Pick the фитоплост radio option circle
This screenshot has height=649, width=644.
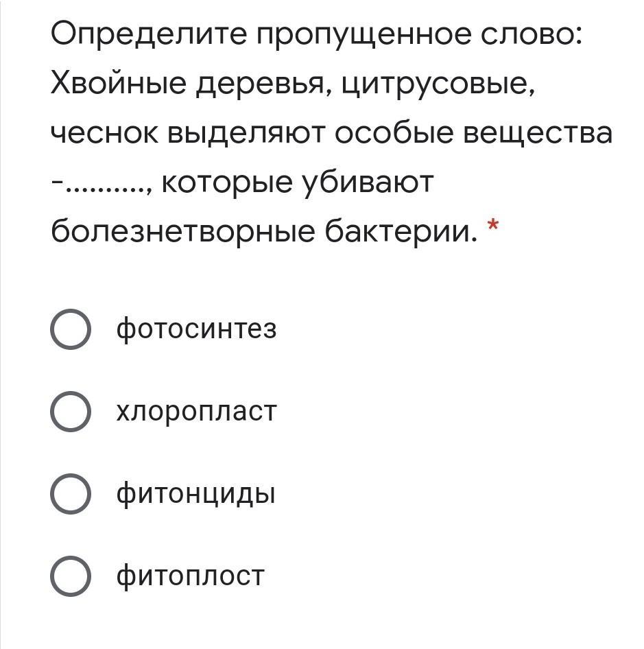click(70, 576)
